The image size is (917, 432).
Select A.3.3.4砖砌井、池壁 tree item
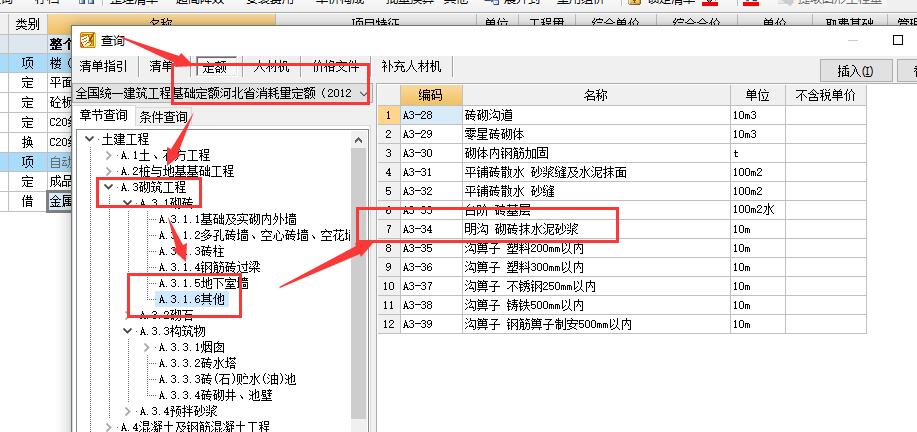[x=215, y=395]
